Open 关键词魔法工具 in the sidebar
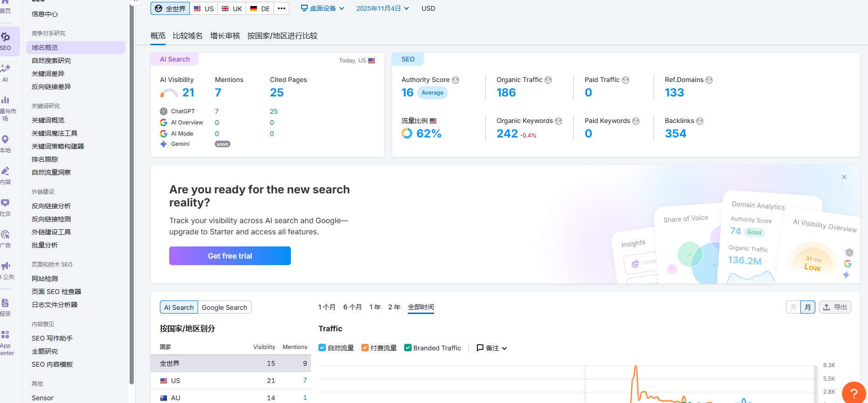Image resolution: width=868 pixels, height=403 pixels. [x=55, y=133]
